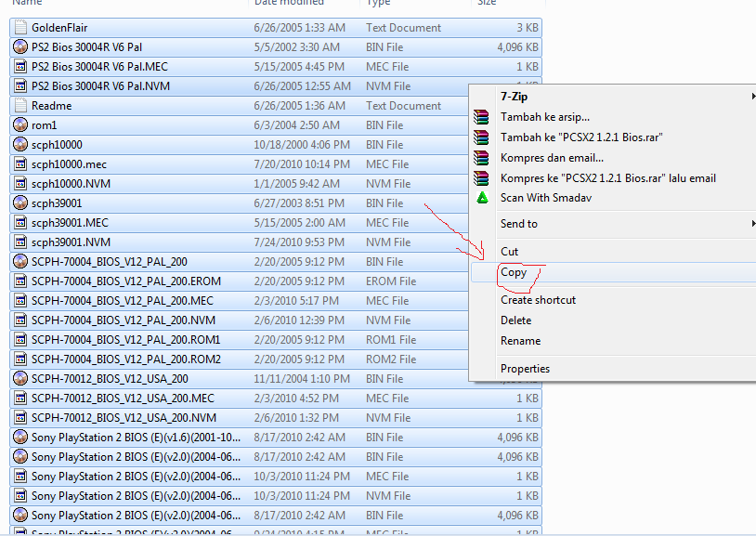Choose Create shortcut in context menu
The width and height of the screenshot is (756, 536).
pyautogui.click(x=538, y=300)
